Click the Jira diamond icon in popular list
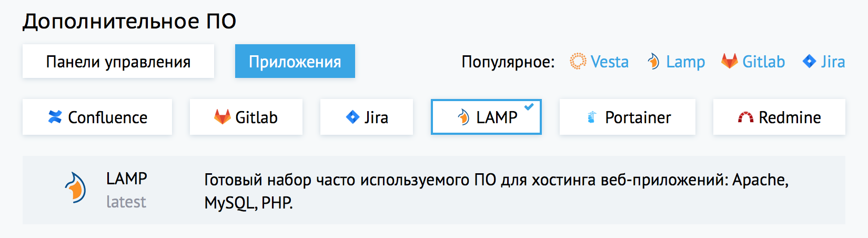The width and height of the screenshot is (868, 238). tap(809, 61)
